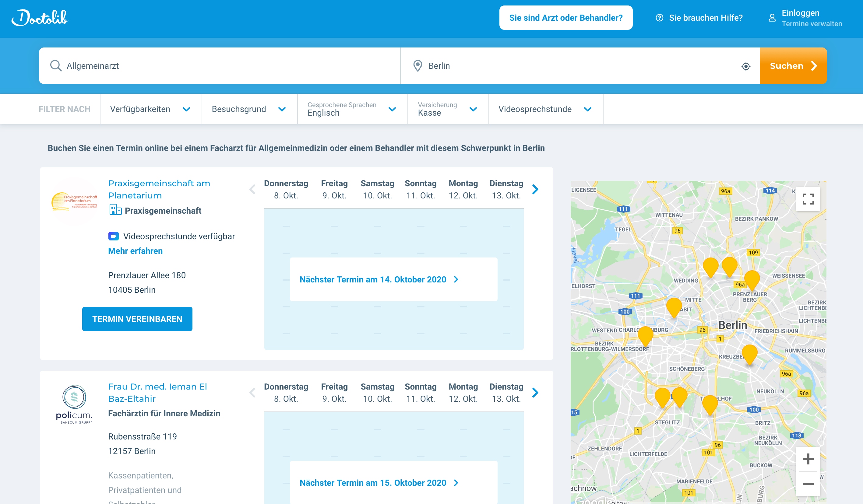Image resolution: width=863 pixels, height=504 pixels.
Task: Click the Google logo on map
Action: click(592, 500)
